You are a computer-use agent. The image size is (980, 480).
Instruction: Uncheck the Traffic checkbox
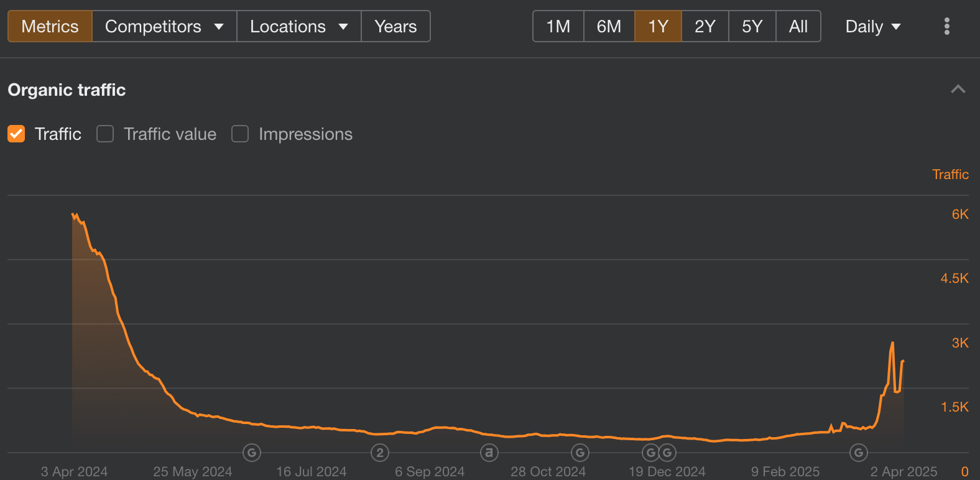(x=16, y=134)
